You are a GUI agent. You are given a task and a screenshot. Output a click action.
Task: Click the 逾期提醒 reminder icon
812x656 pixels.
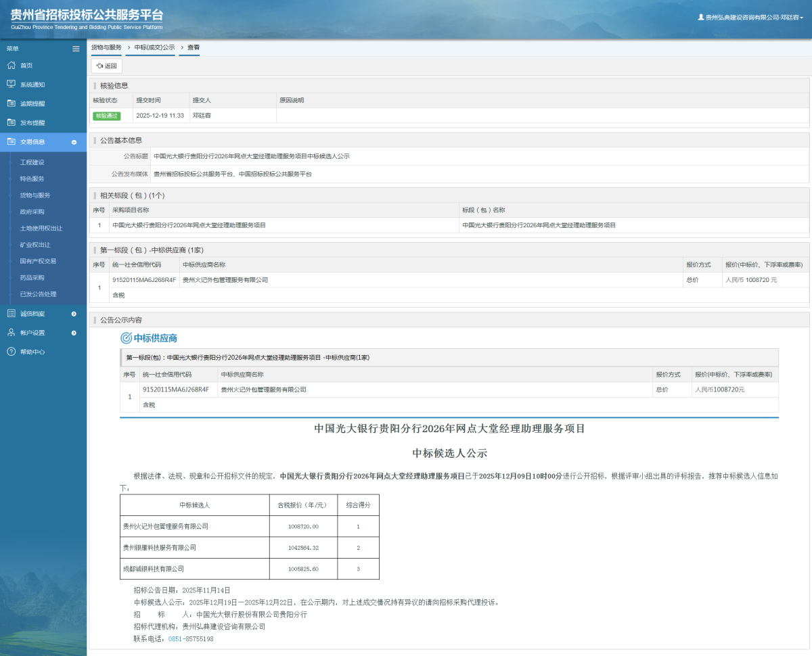[x=10, y=103]
